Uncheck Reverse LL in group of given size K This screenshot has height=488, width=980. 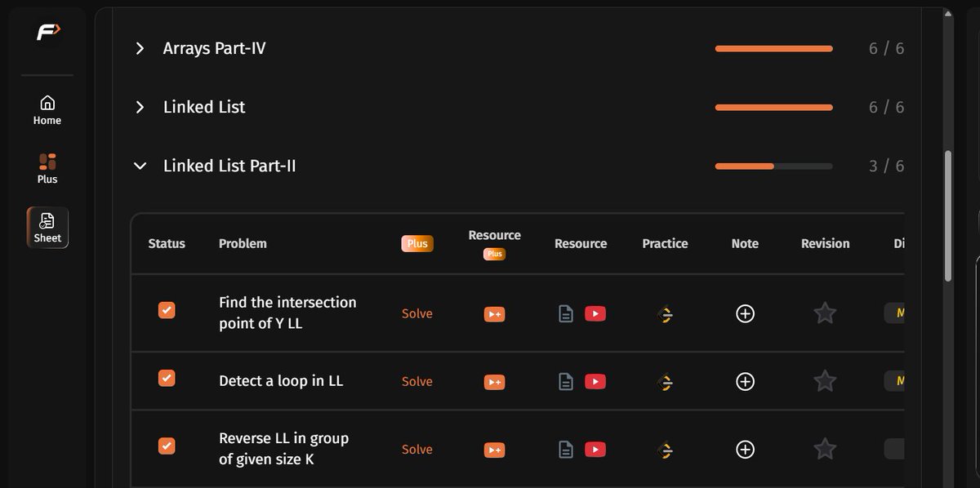(167, 446)
